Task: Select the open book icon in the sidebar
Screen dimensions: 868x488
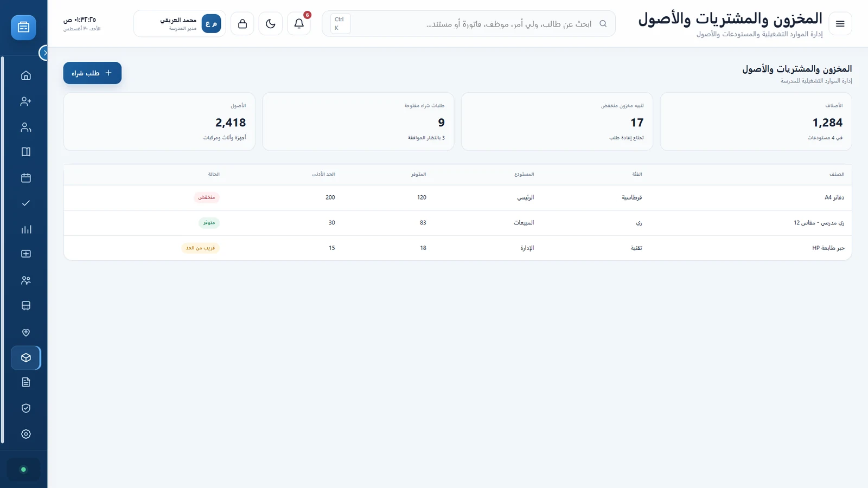Action: coord(25,152)
